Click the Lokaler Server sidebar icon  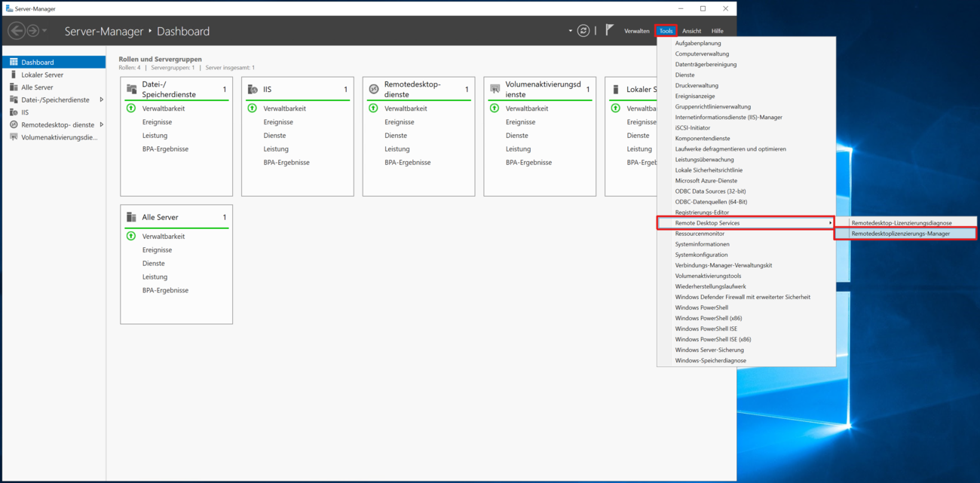coord(14,75)
